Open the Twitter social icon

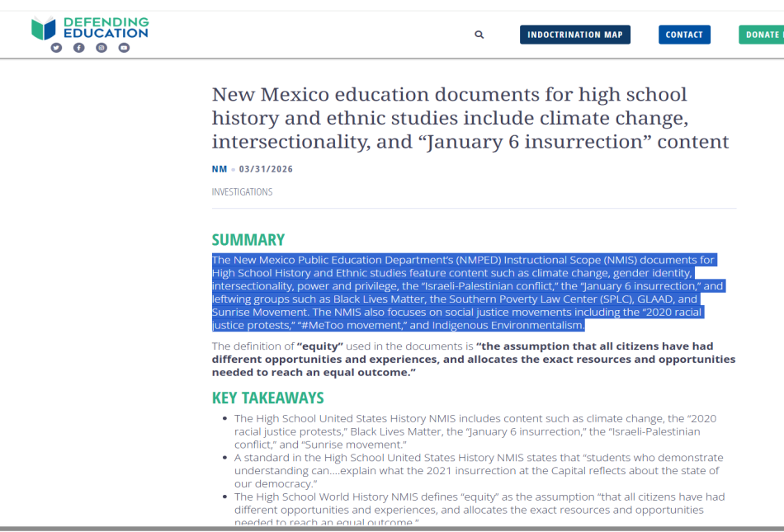click(56, 48)
